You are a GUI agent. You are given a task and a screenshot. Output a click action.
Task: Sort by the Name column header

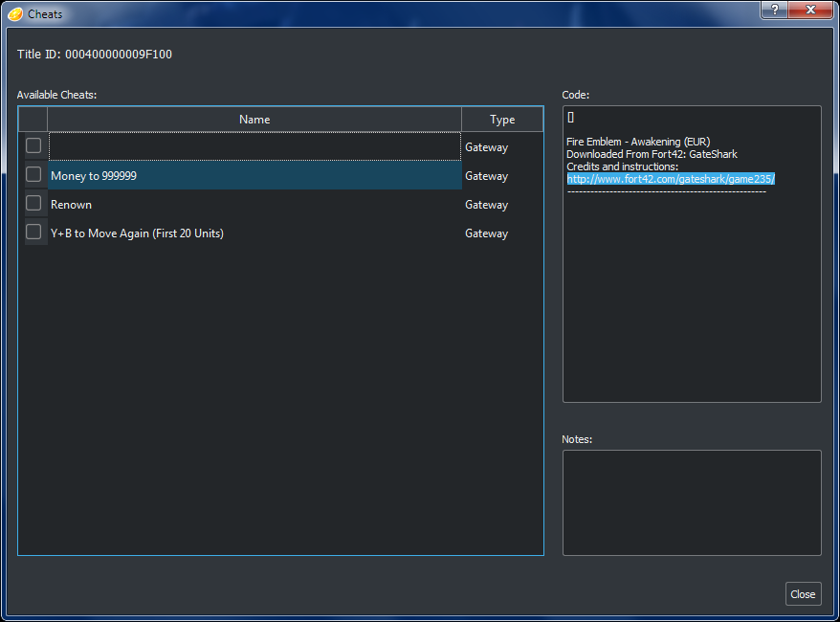tap(254, 120)
